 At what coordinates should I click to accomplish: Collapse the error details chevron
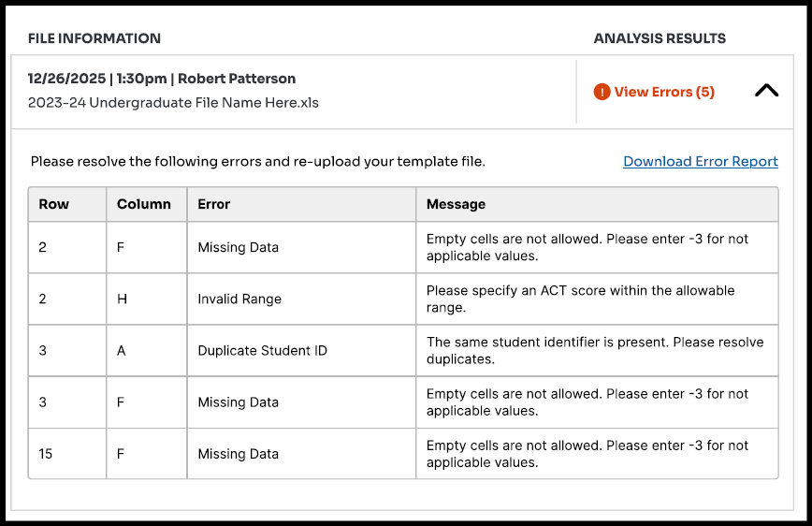point(766,91)
